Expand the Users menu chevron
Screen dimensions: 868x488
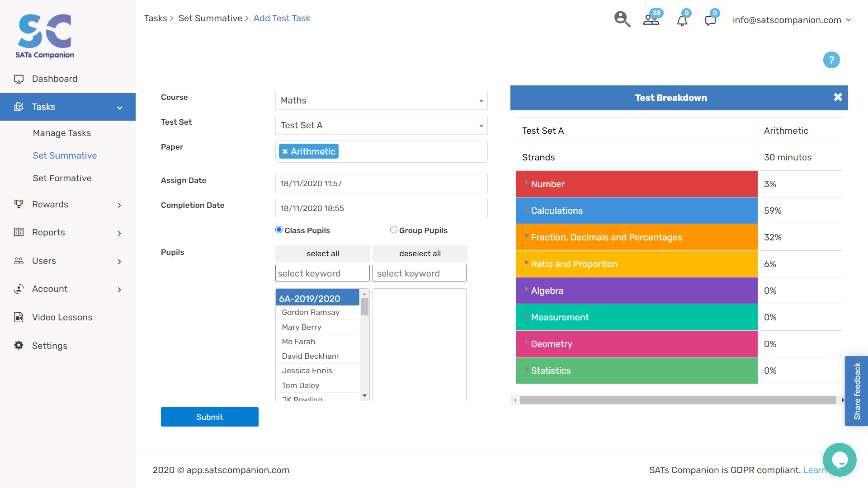pos(119,262)
